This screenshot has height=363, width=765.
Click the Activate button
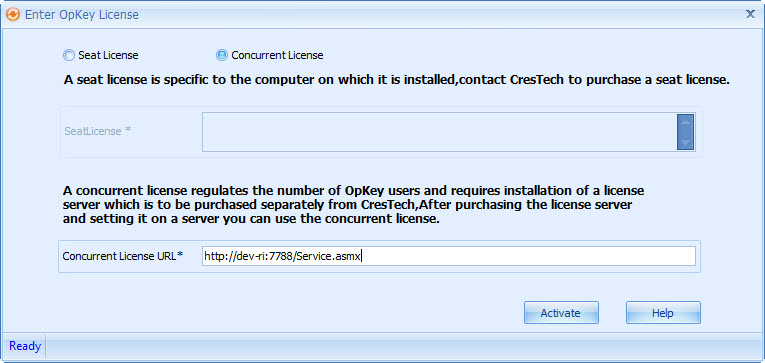[561, 313]
